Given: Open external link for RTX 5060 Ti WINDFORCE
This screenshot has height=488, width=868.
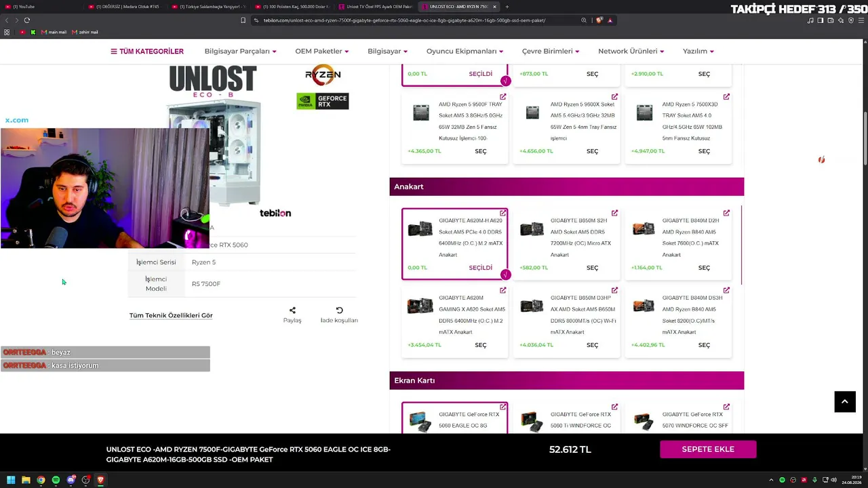Looking at the screenshot, I should tap(614, 407).
